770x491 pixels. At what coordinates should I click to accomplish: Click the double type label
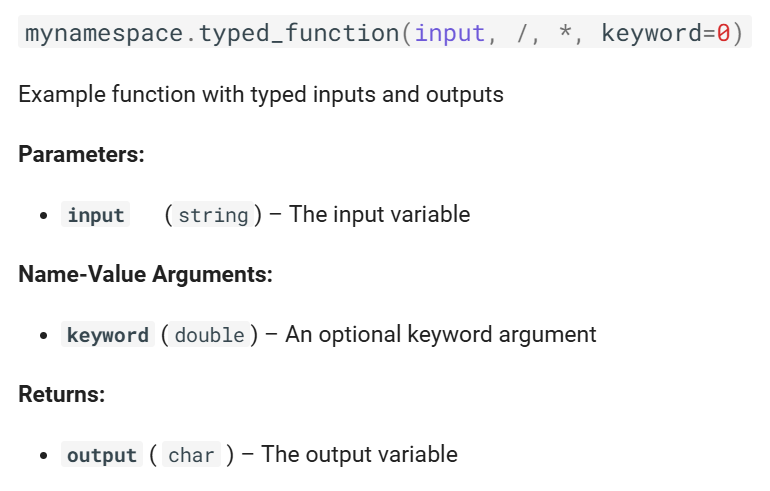[x=210, y=334]
